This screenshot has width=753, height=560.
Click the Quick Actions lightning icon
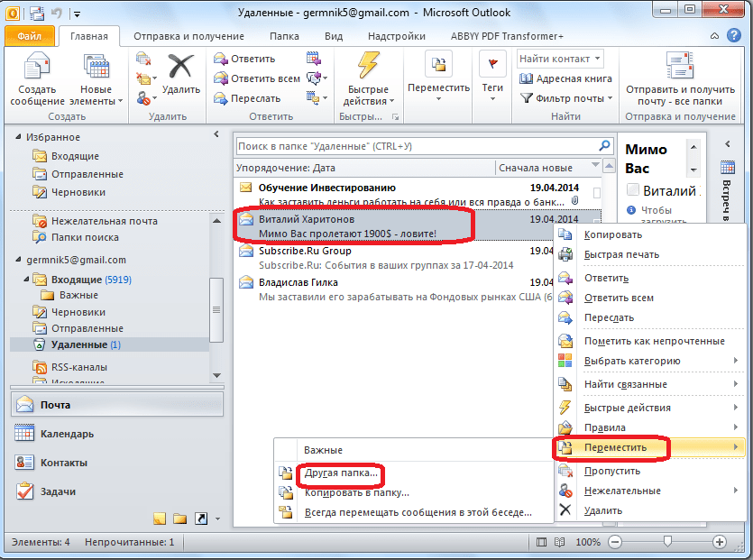[x=369, y=70]
